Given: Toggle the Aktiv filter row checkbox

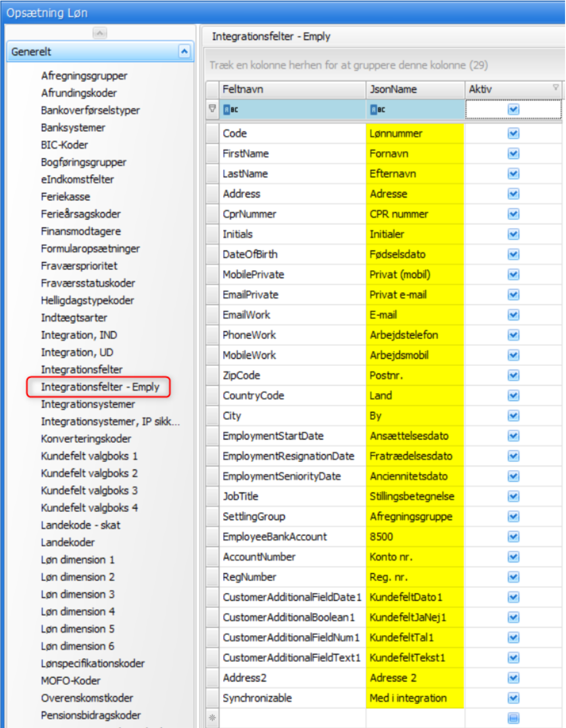Looking at the screenshot, I should tap(513, 109).
